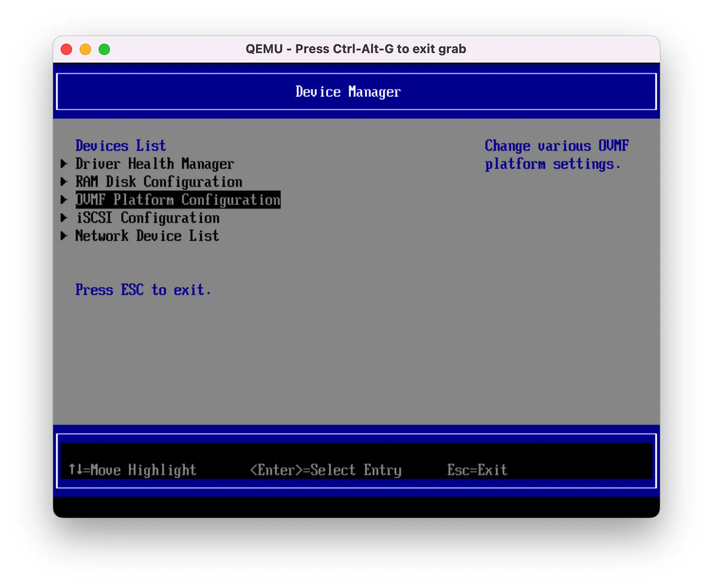Select OVMF Platform Configuration entry
Screen dimensions: 713x588
pyautogui.click(x=178, y=200)
